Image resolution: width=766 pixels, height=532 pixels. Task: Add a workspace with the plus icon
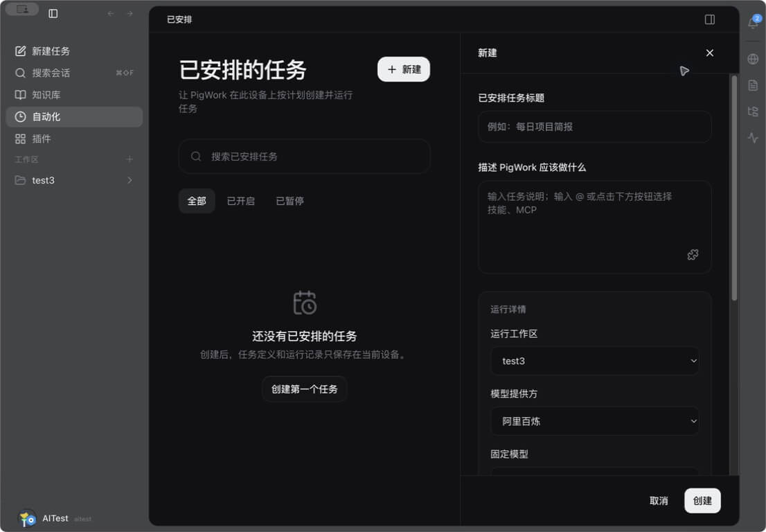(130, 159)
